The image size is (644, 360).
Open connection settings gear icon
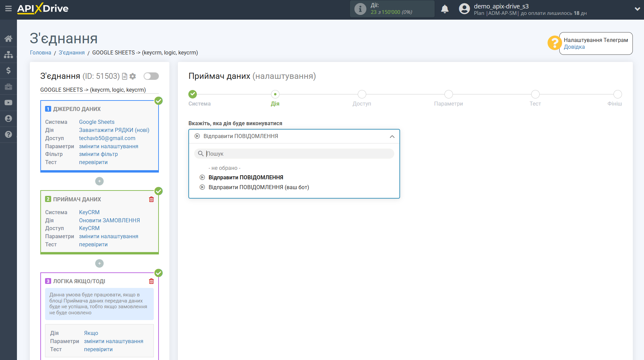[x=133, y=76]
